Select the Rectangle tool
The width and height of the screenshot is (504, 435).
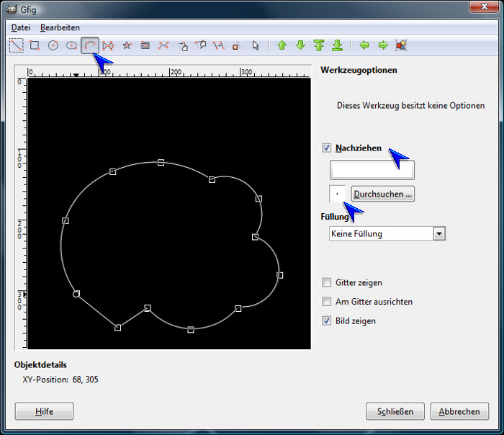pos(35,45)
